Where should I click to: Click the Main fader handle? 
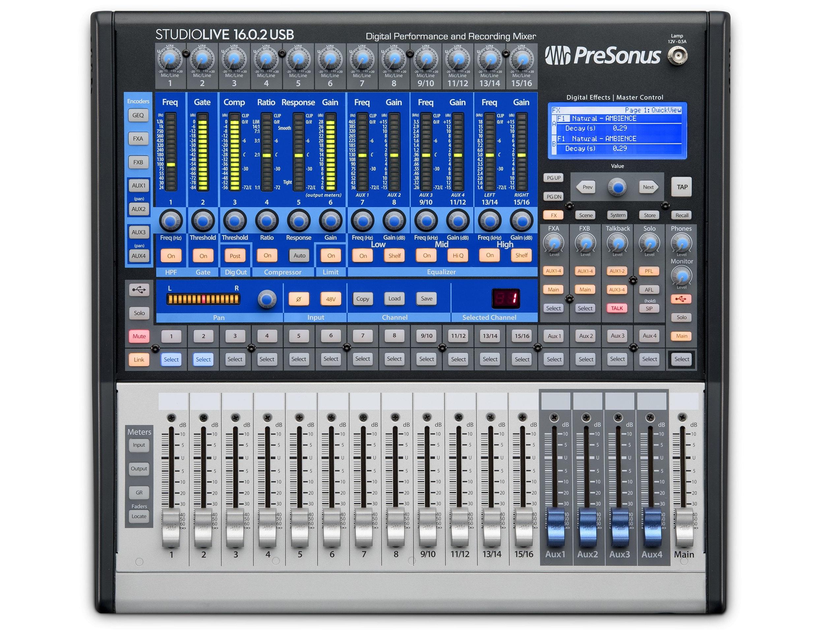[x=684, y=527]
